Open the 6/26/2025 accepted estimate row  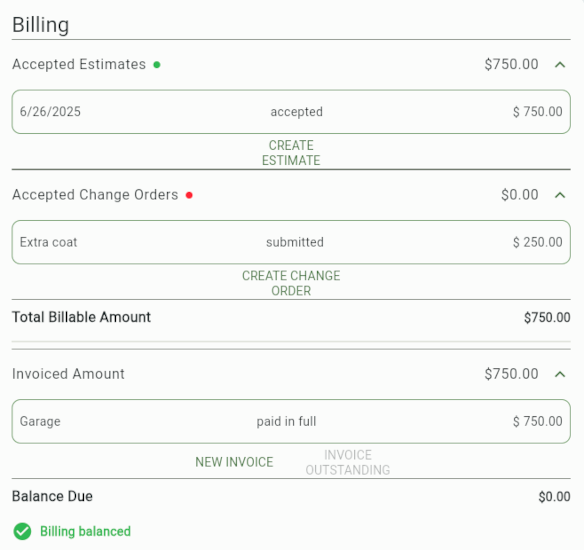point(291,112)
